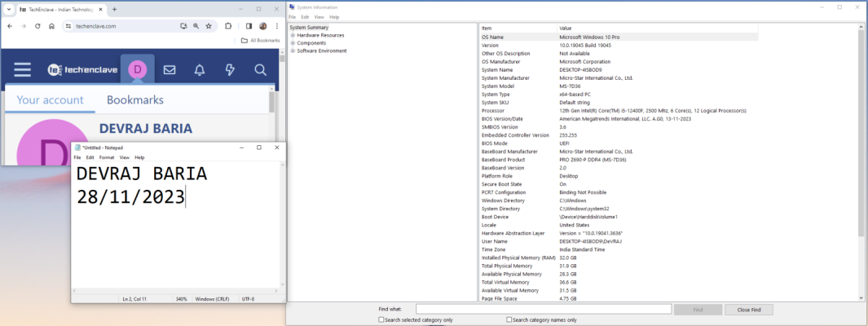Select the OS Name row
This screenshot has width=868, height=326.
click(619, 37)
